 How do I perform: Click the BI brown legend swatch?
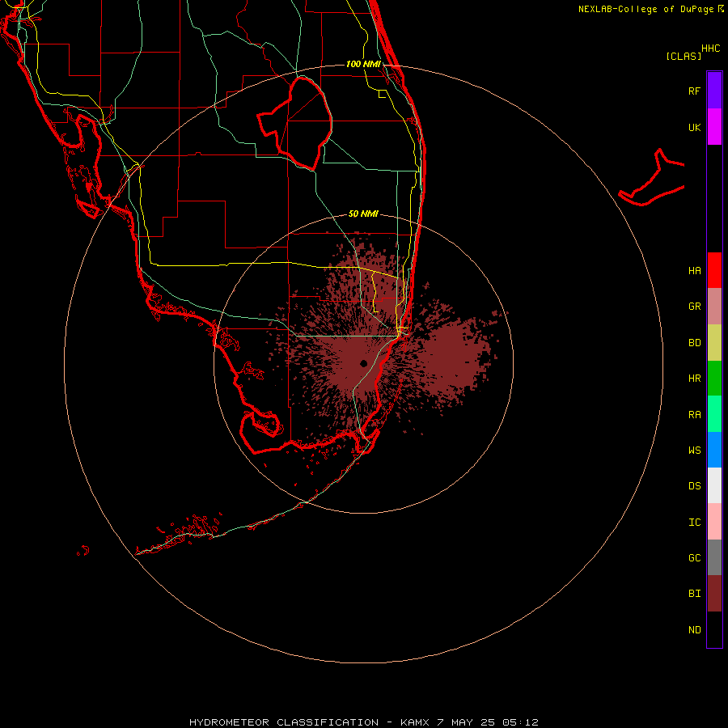pyautogui.click(x=714, y=594)
